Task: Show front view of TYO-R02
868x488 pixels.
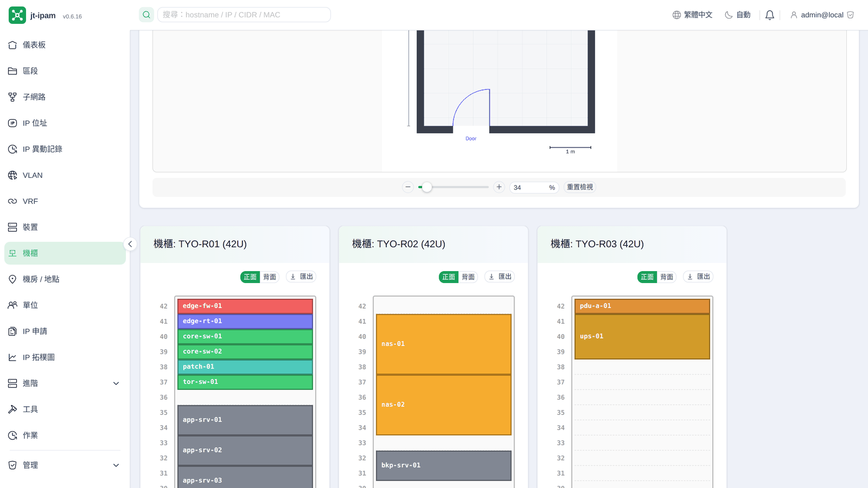Action: 449,277
